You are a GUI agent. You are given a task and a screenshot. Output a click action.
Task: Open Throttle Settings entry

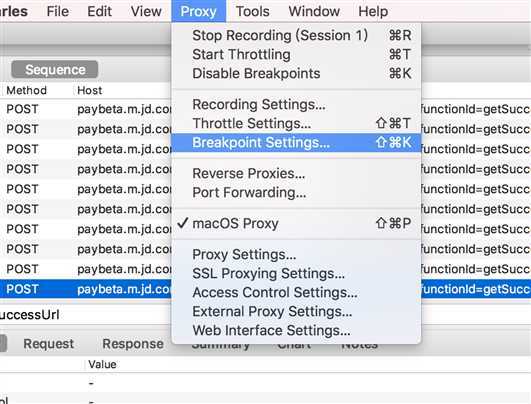point(296,124)
